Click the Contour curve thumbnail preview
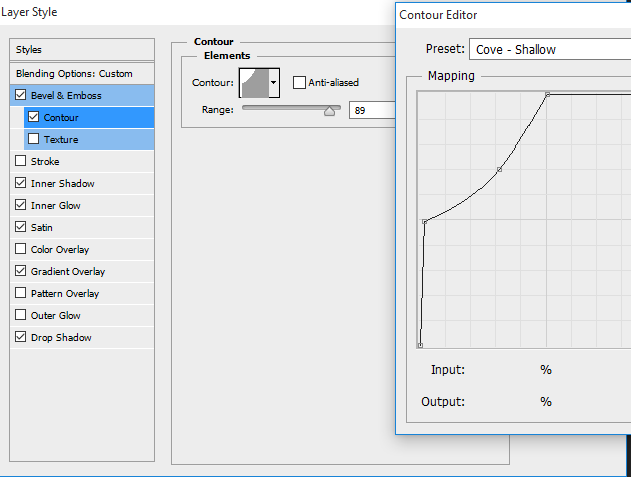The width and height of the screenshot is (631, 477). click(x=254, y=83)
